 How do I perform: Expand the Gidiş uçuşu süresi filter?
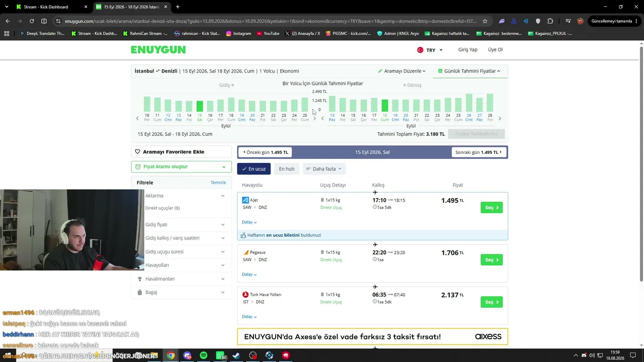click(223, 252)
